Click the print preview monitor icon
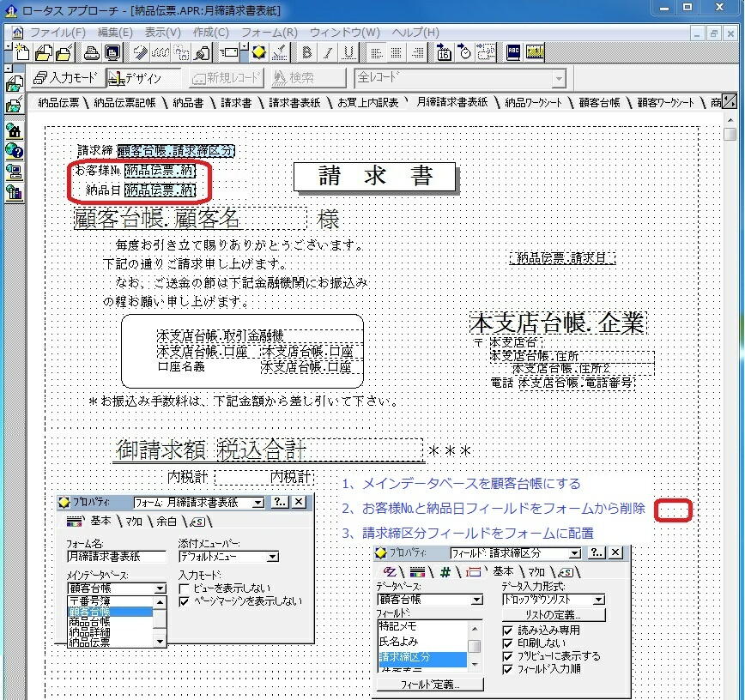The image size is (745, 700). [112, 52]
